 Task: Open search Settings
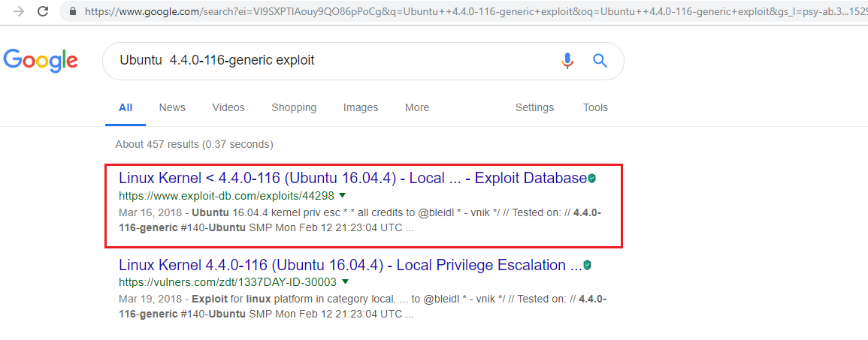[x=534, y=107]
